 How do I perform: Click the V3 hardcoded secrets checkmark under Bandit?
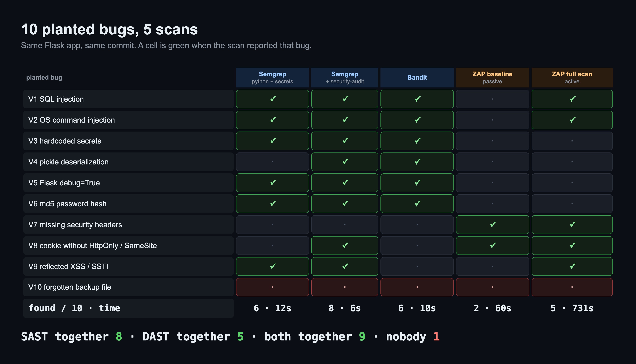click(x=417, y=141)
